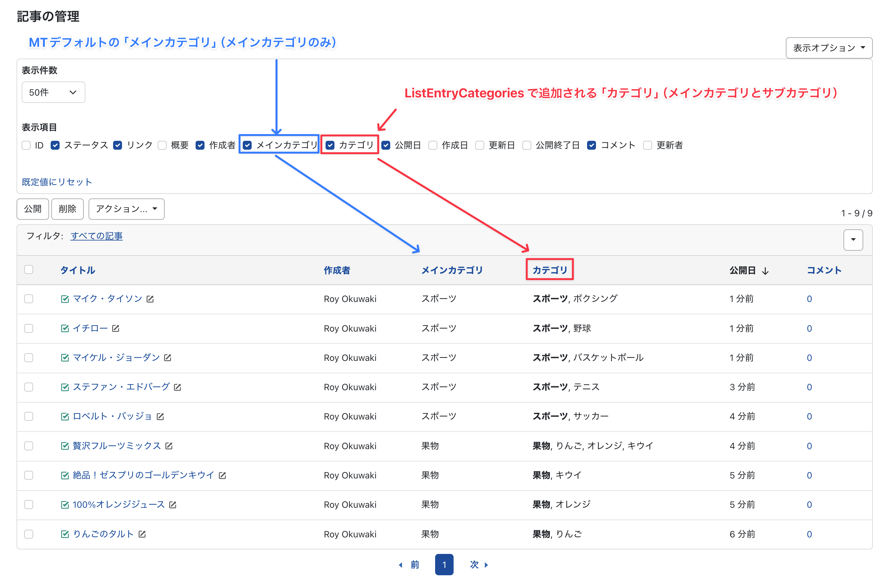
Task: Go to page 1 in pagination
Action: pyautogui.click(x=444, y=564)
